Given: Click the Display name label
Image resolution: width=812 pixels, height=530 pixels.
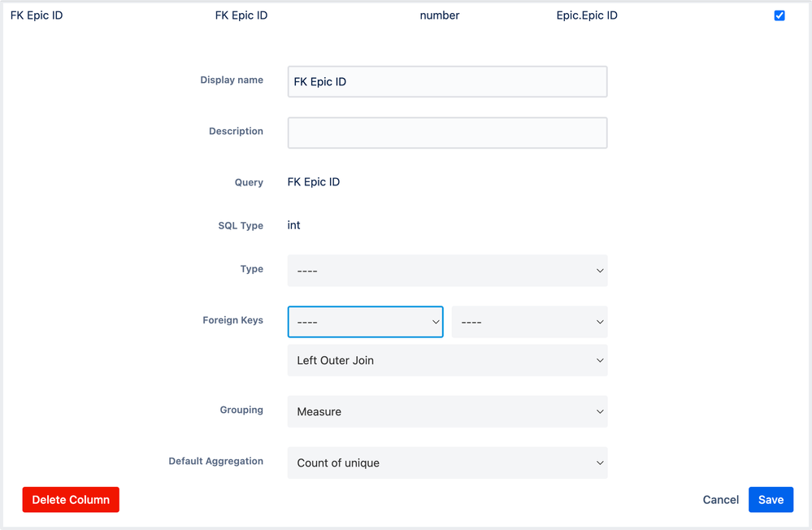Looking at the screenshot, I should (x=232, y=80).
